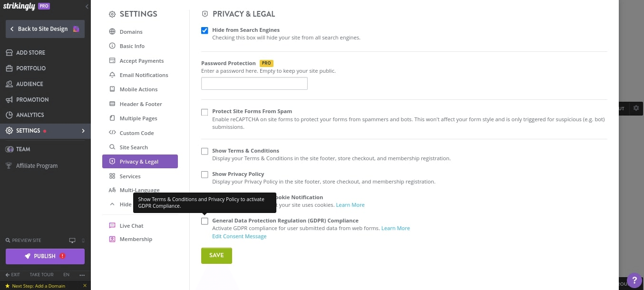Click the Password Protection input field

tap(254, 83)
